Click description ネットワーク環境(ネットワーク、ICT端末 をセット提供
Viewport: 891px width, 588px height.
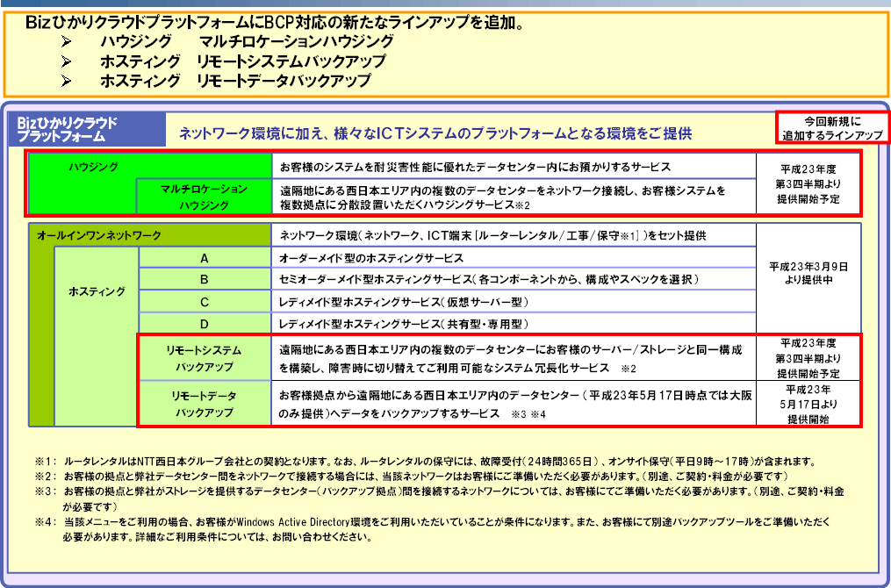(x=492, y=235)
